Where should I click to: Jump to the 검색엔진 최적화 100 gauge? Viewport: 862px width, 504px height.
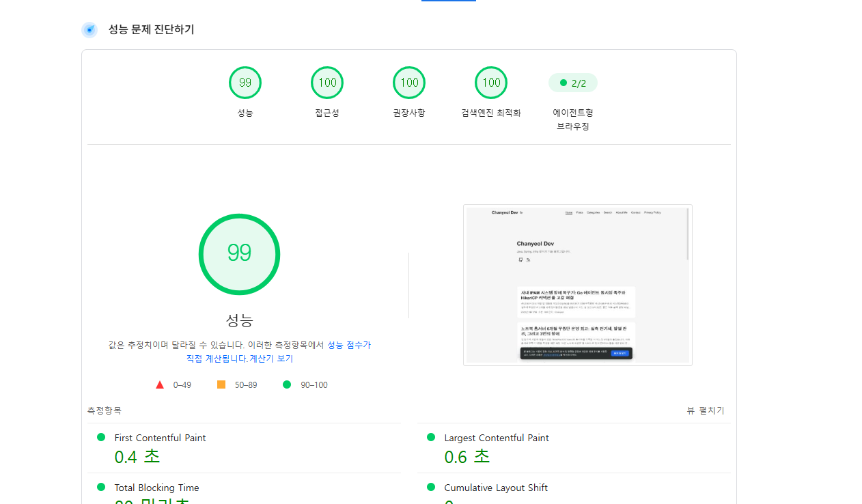coord(491,83)
